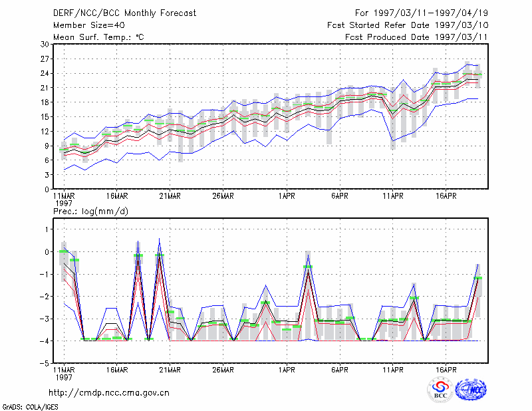Click the 6APR label under temperature chart
The height and width of the screenshot is (411, 532).
(340, 196)
